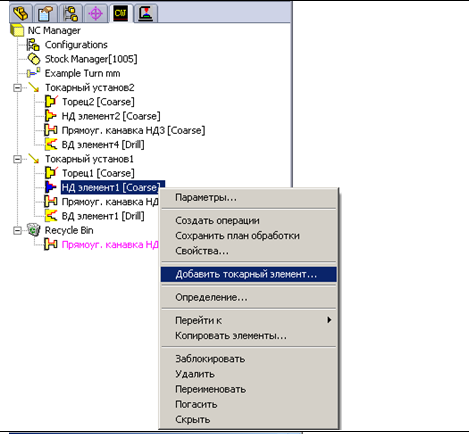Switch to the PropertyManager tab icon
469x434 pixels.
(x=45, y=13)
